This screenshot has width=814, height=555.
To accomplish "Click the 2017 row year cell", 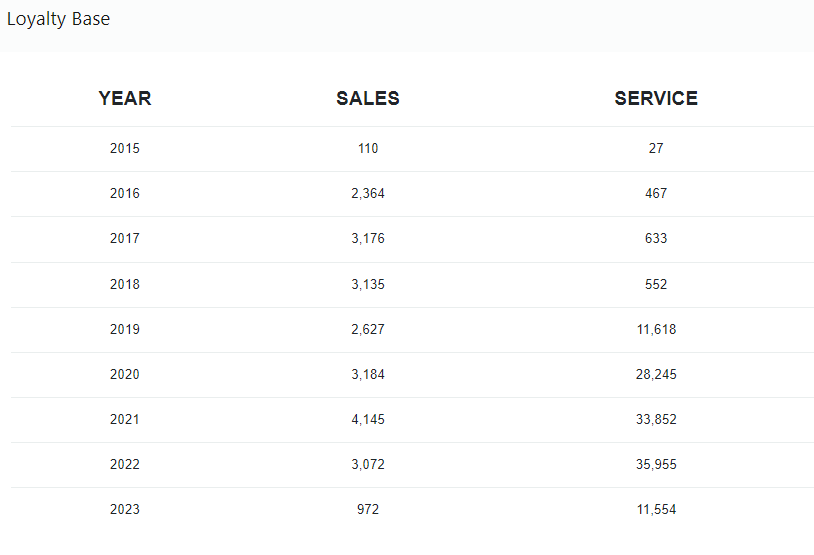I will (125, 238).
